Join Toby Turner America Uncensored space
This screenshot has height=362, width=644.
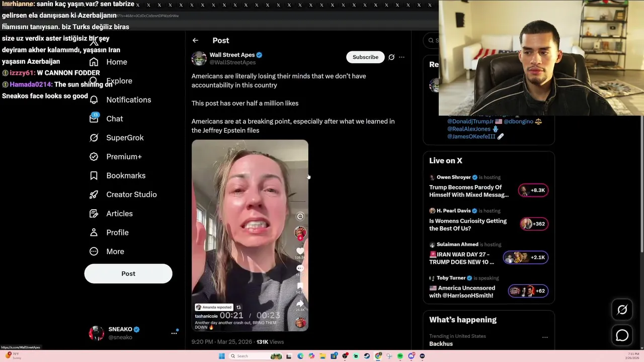(462, 292)
